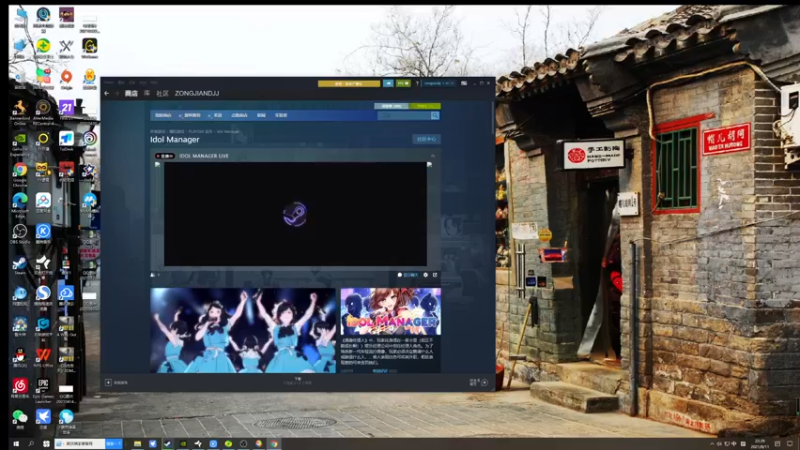Collapse the Idol Manager Live broadcast panel
800x450 pixels.
(x=433, y=156)
